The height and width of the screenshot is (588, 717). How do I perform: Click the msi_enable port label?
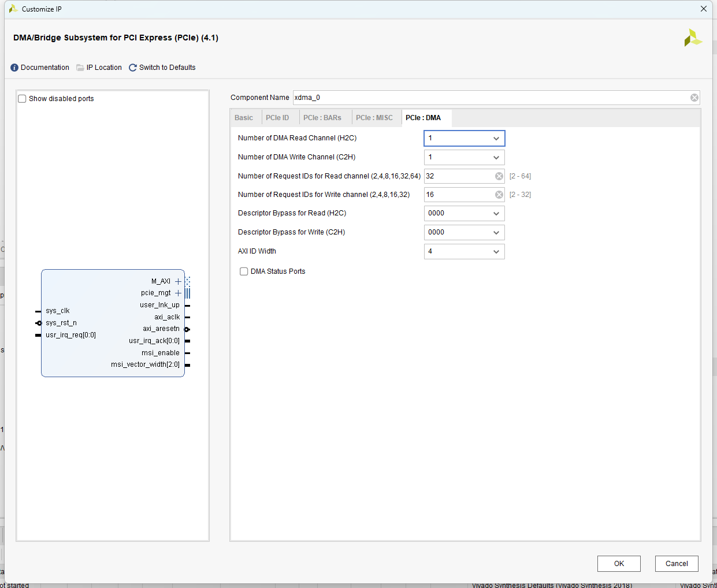pos(161,353)
